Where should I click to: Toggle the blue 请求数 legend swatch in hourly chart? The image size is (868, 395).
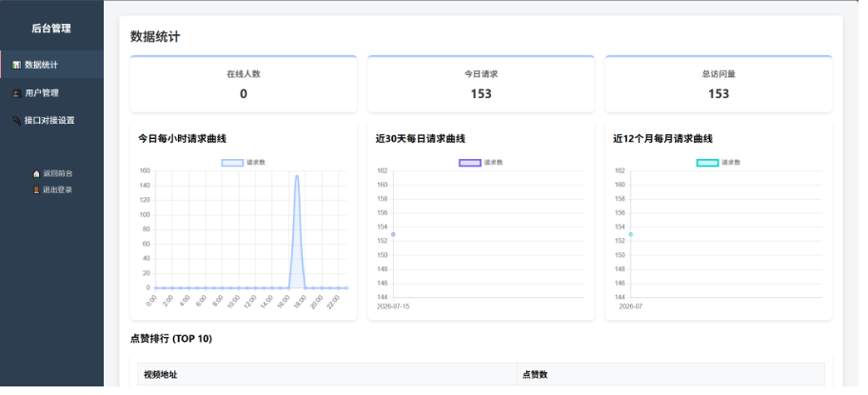(232, 163)
